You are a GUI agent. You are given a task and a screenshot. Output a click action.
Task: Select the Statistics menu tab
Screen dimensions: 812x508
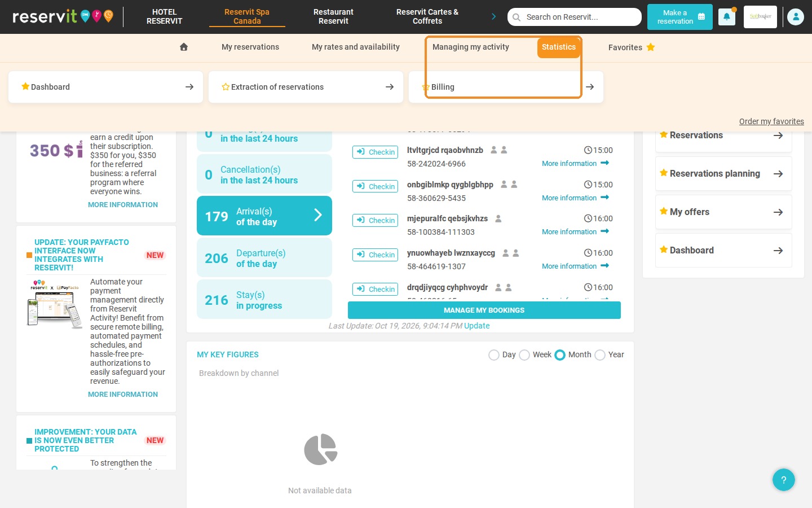[559, 47]
